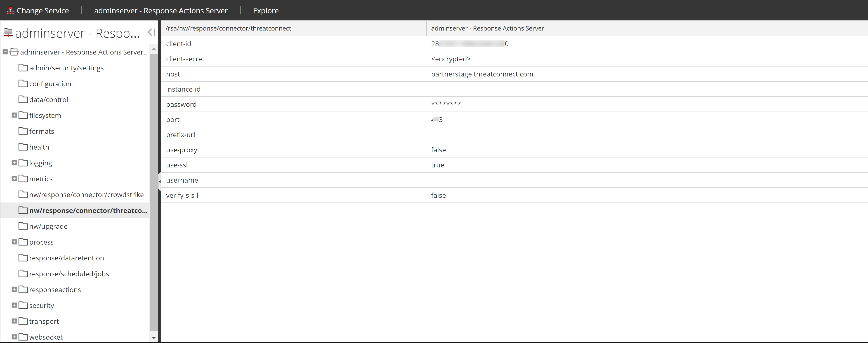Click the tree scrollbar down arrow
This screenshot has height=343, width=868.
154,338
